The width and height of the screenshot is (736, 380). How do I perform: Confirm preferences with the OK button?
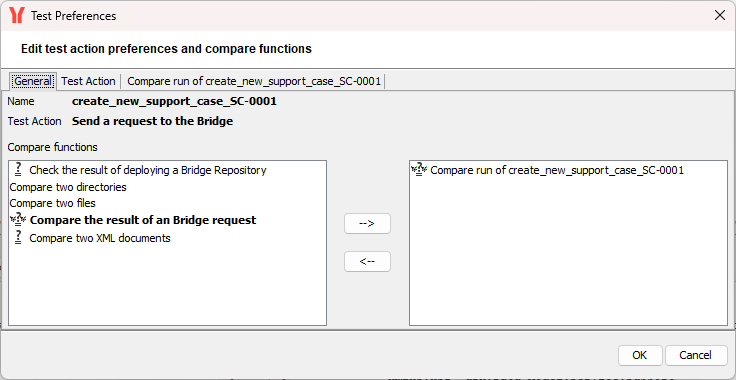point(640,355)
